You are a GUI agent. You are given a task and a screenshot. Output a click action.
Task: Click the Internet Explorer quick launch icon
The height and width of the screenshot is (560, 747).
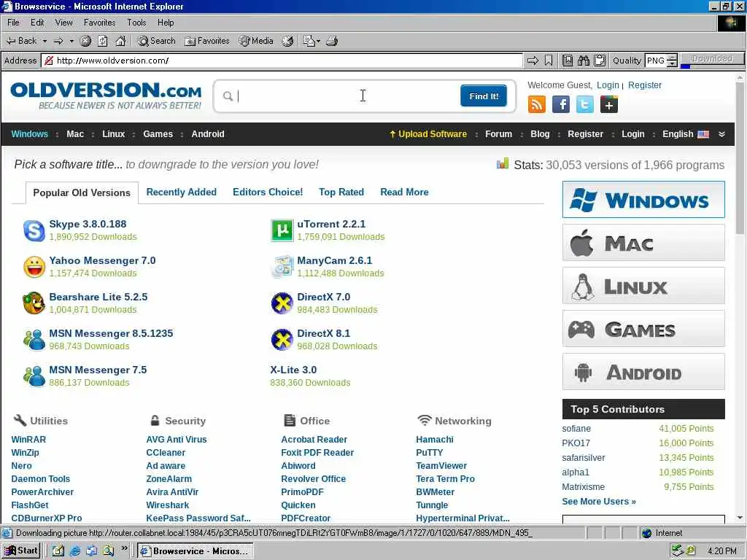pos(75,551)
